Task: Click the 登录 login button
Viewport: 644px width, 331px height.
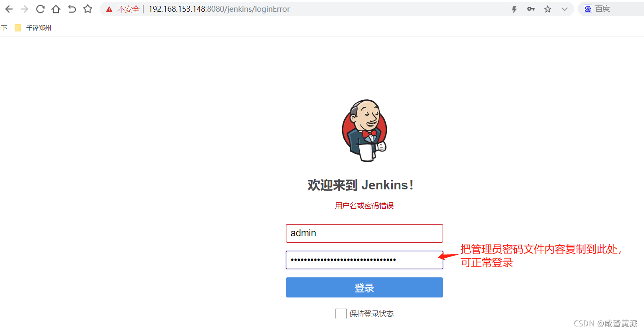Action: pos(364,287)
